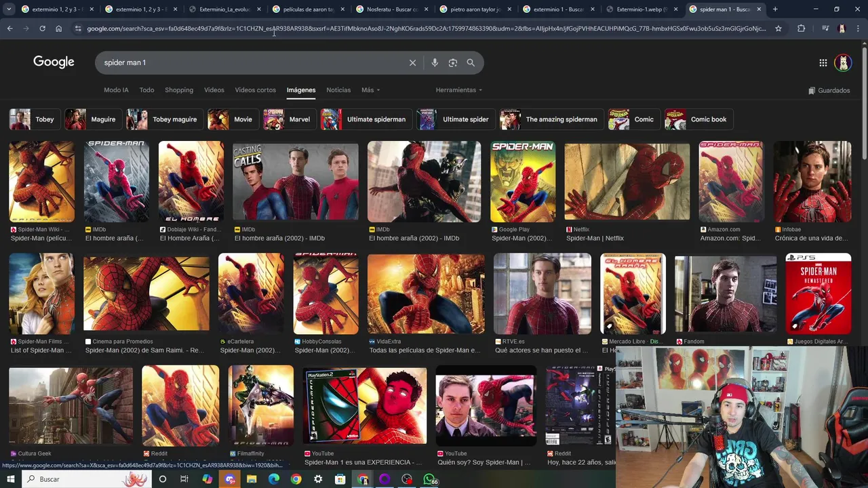This screenshot has width=868, height=488.
Task: Bookmark this page with the star icon
Action: pos(778,28)
